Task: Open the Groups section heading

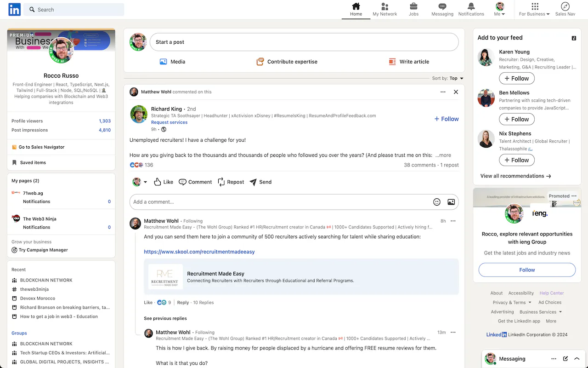Action: [19, 333]
